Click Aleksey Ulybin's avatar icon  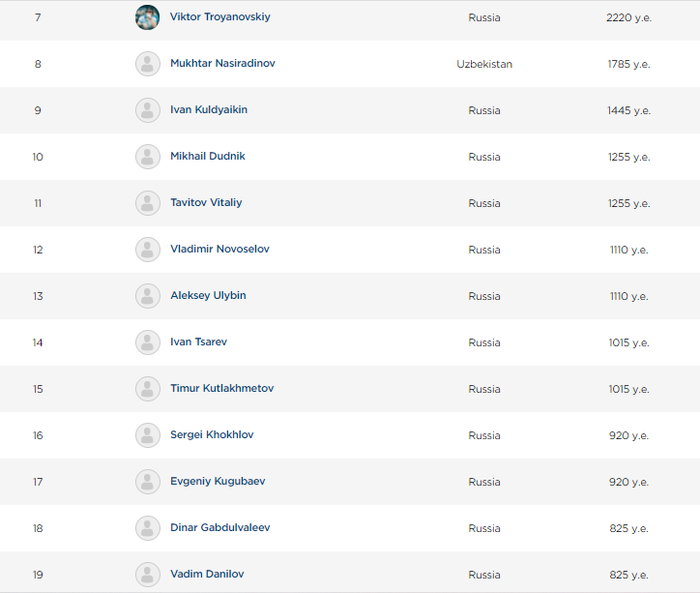[x=148, y=296]
